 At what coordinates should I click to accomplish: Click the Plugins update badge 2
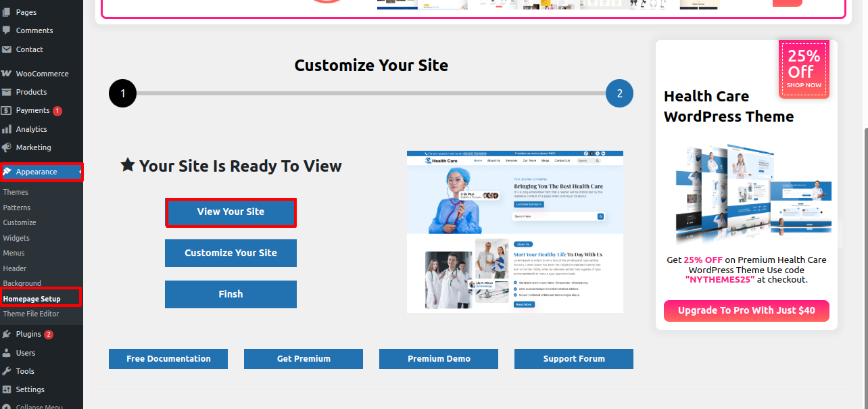pyautogui.click(x=49, y=335)
